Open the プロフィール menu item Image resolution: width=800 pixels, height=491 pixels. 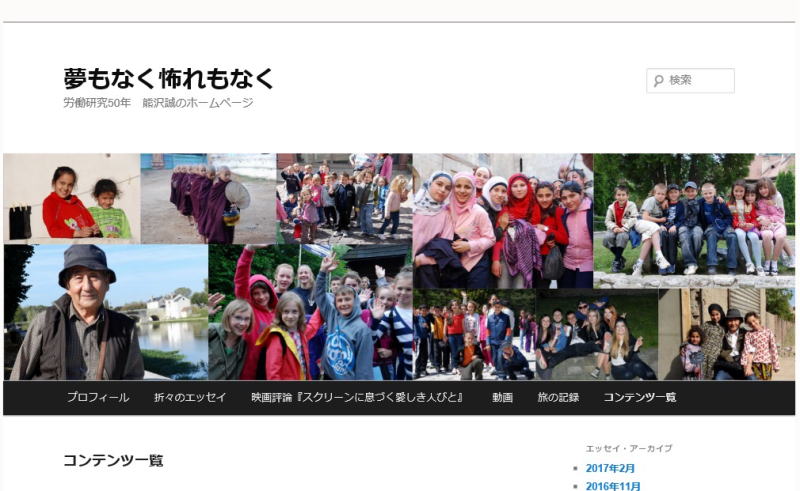(x=98, y=397)
